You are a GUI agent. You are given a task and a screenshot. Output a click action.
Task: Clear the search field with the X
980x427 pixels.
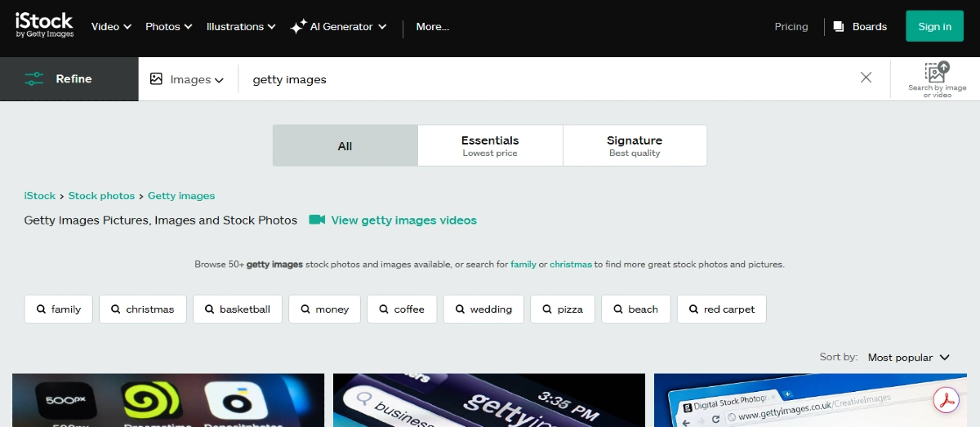[x=866, y=78]
